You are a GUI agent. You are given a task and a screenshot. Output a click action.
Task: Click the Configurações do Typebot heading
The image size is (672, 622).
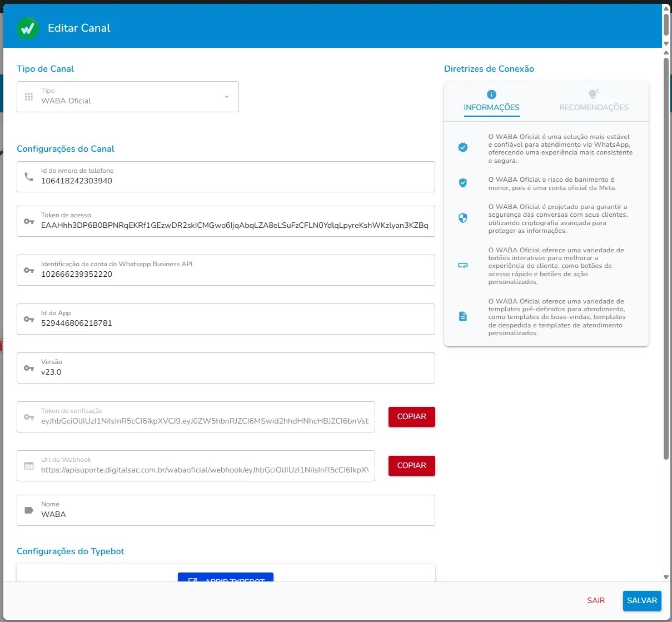pos(71,551)
